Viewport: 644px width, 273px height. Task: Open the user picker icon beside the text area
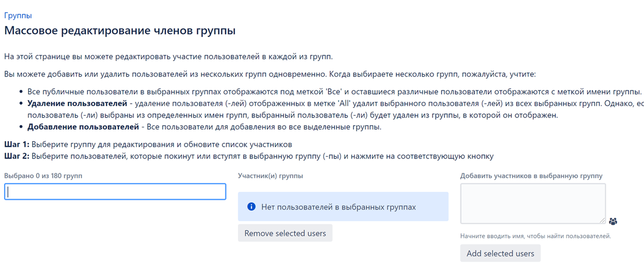point(613,221)
